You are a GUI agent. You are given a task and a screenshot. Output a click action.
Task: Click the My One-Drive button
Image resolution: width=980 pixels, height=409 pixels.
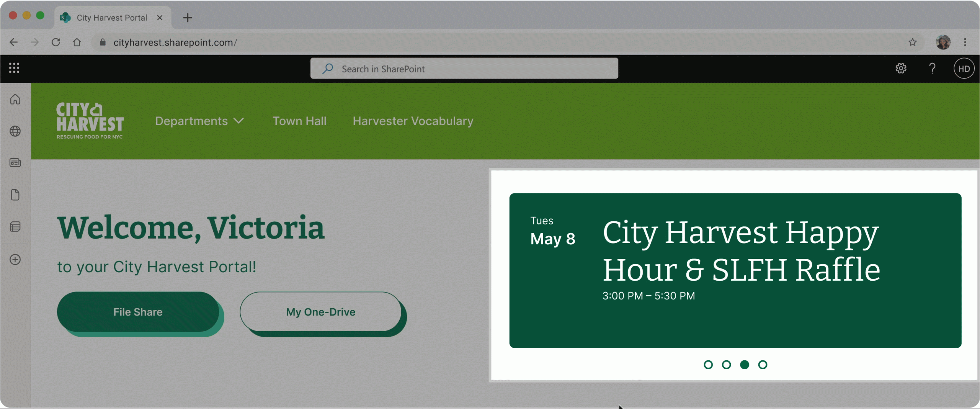321,312
